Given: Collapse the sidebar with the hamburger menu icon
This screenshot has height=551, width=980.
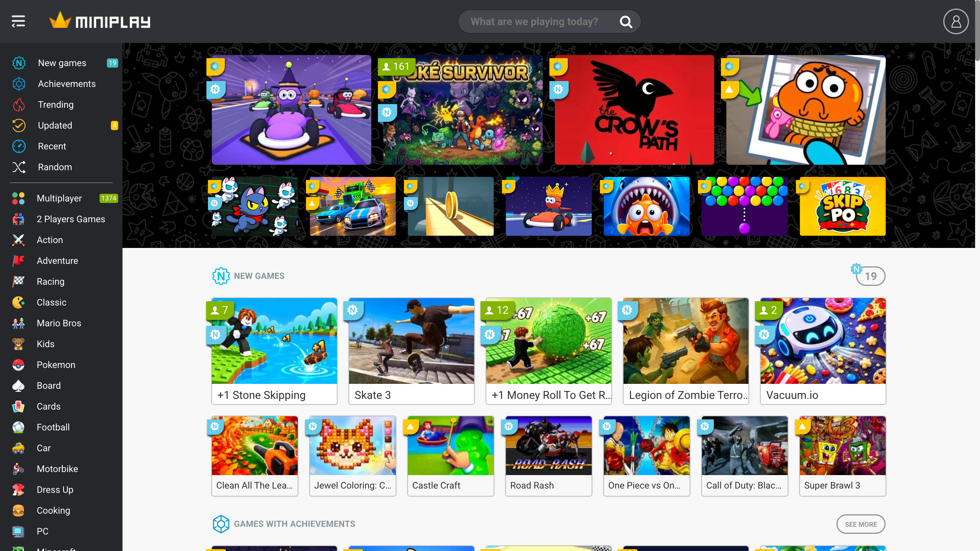Looking at the screenshot, I should (x=18, y=21).
